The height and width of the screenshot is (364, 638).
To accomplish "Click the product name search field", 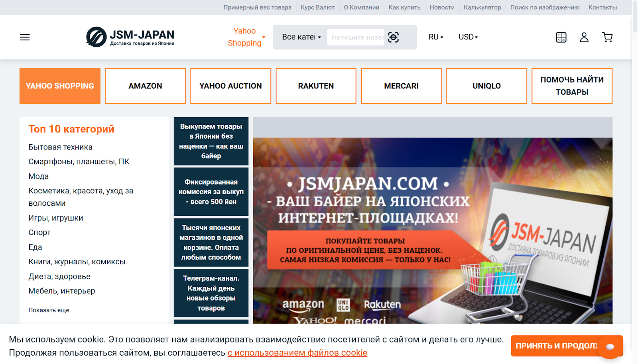I will (356, 37).
